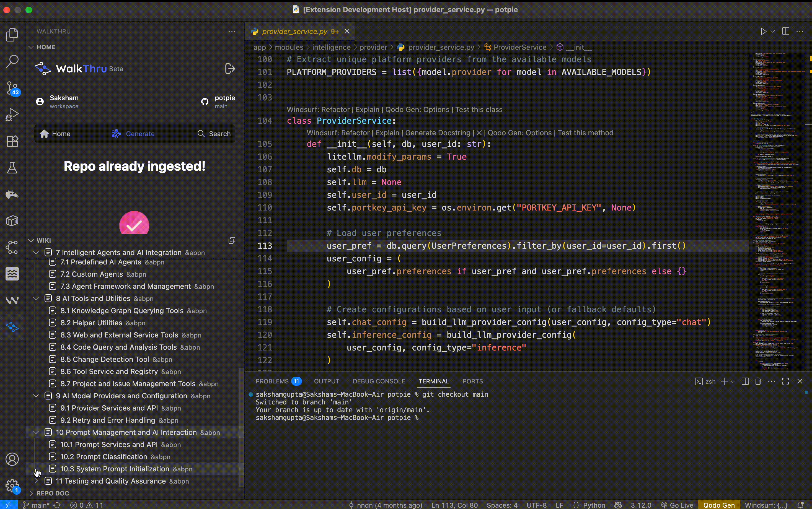Screen dimensions: 812x509
Task: Open editor more actions ellipsis
Action: coord(800,31)
